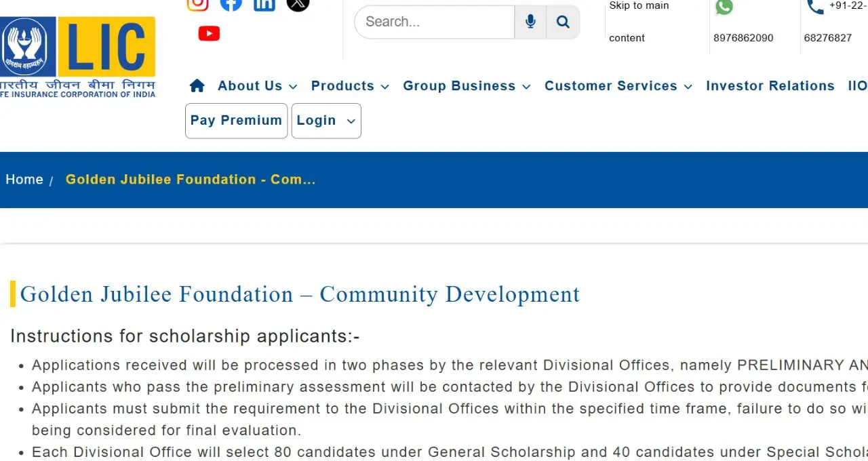This screenshot has width=868, height=461.
Task: Open LIC's Instagram page icon
Action: click(x=197, y=4)
